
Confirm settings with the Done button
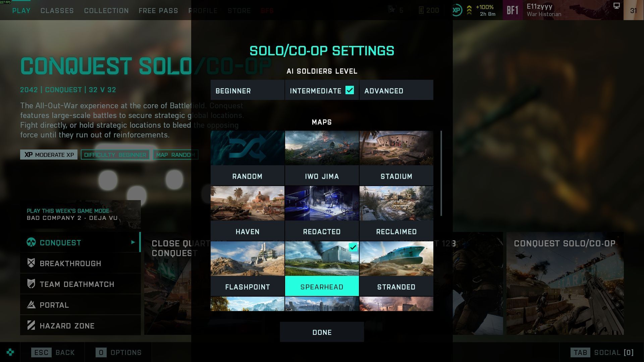tap(322, 332)
